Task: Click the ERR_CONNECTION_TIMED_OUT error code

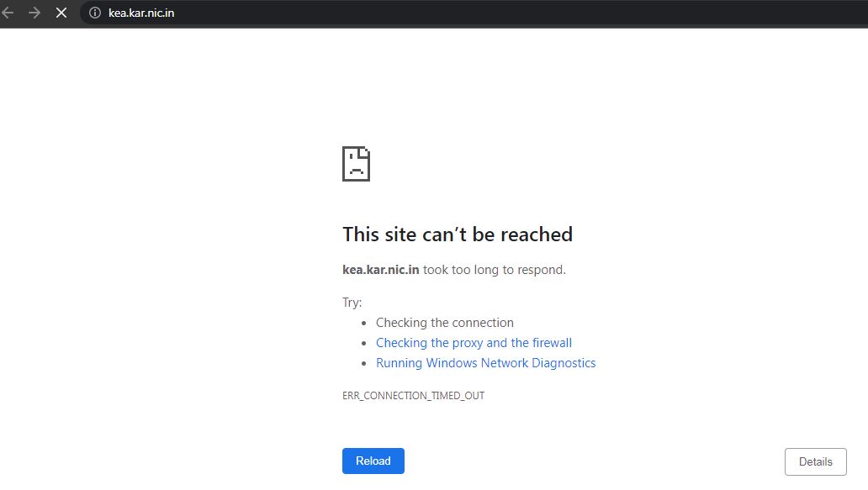Action: (x=413, y=395)
